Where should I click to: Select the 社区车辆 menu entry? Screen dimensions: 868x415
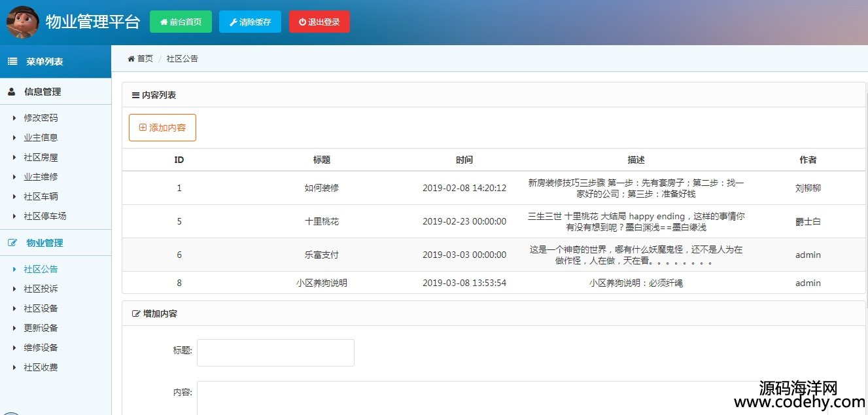pos(41,196)
